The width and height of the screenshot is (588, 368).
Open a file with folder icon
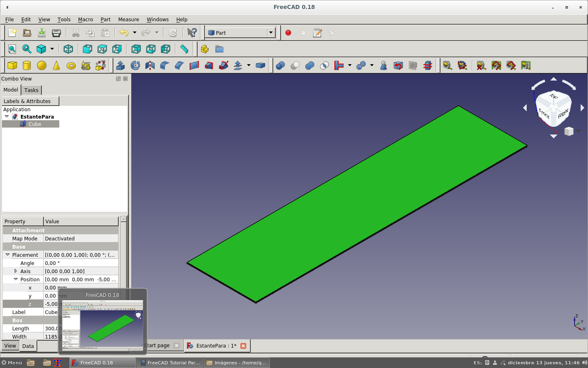point(27,33)
